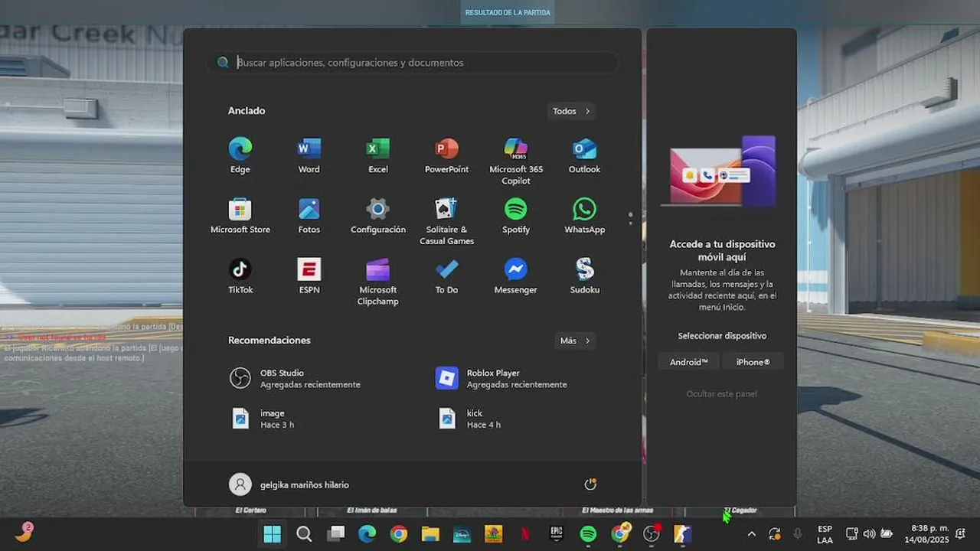Open Microsoft Clipchamp
This screenshot has width=980, height=551.
(378, 282)
